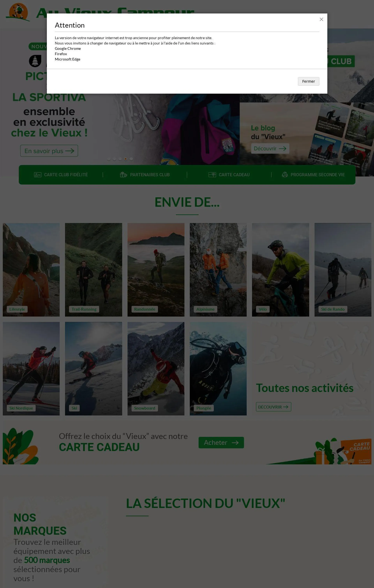Click the Trail-Running activity thumbnail
Screen dimensions: 374x588
point(93,270)
